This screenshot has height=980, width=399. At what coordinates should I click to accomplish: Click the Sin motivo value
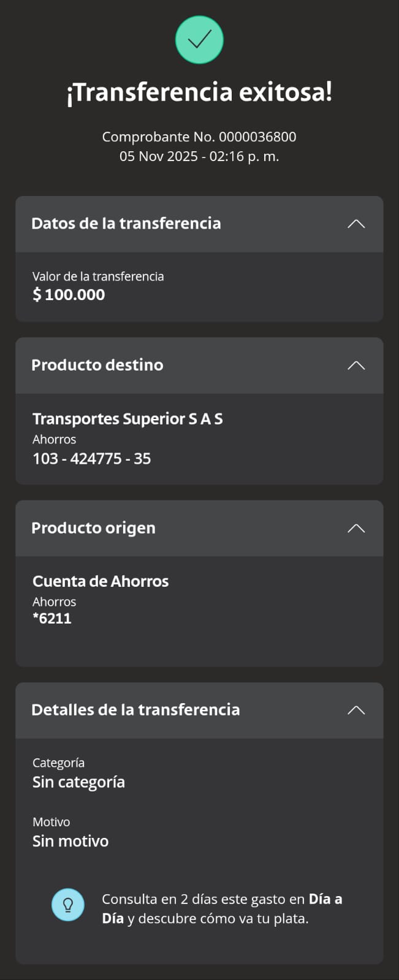click(x=70, y=842)
